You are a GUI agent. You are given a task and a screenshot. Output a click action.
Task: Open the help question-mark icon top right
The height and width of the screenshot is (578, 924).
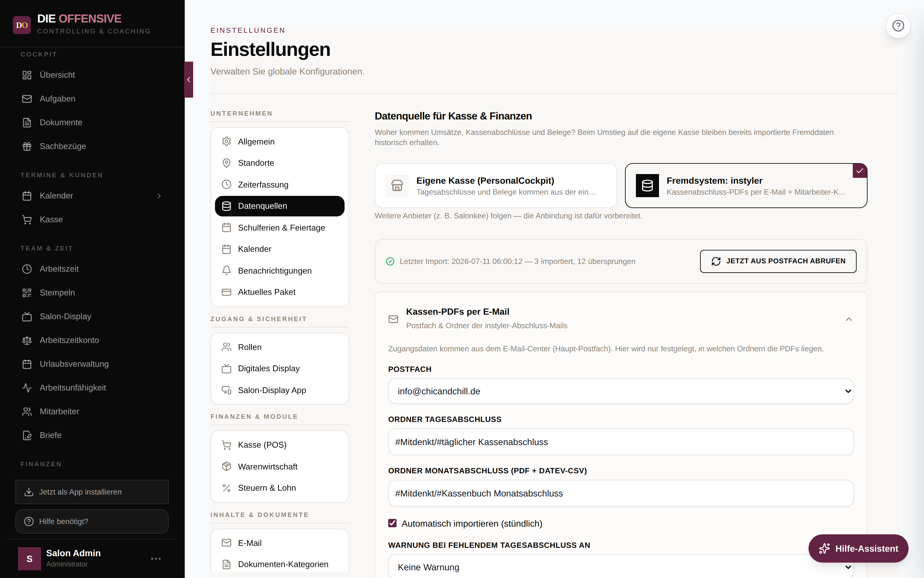(x=898, y=26)
